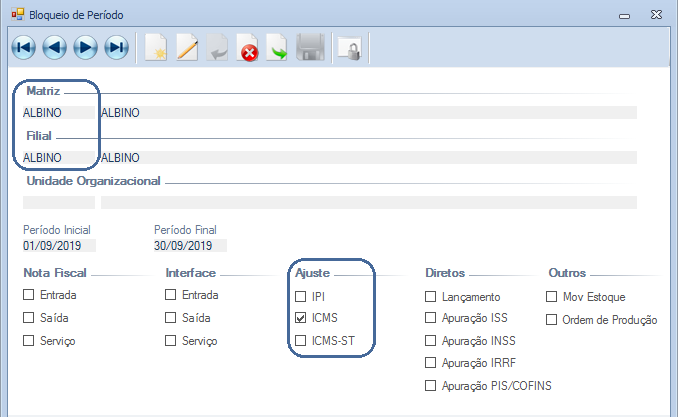678x417 pixels.
Task: Click the Período Final date field
Action: 190,246
